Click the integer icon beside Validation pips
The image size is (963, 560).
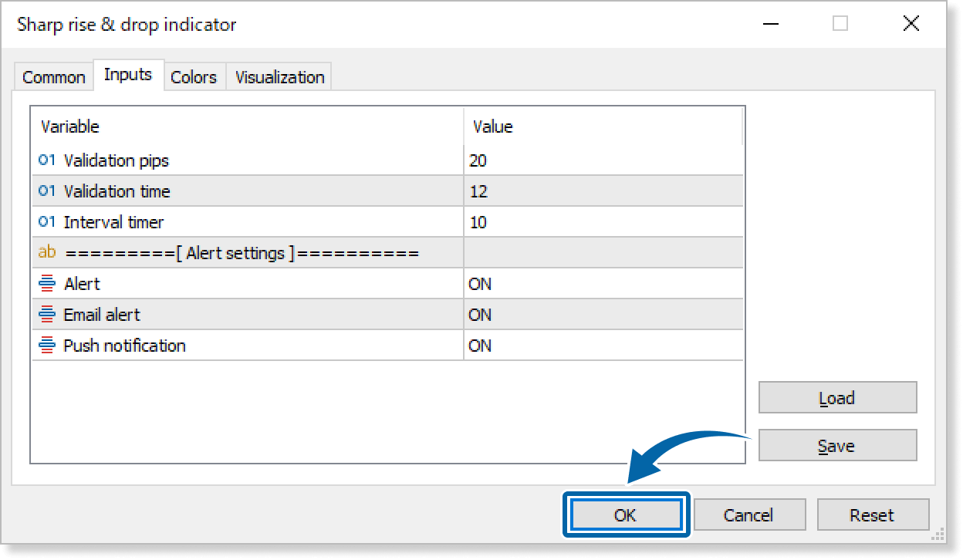coord(47,160)
